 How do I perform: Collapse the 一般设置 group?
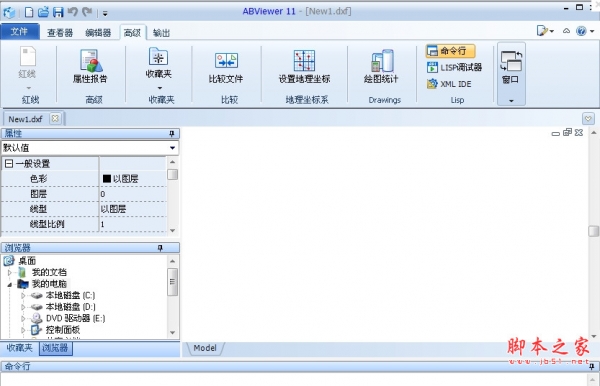9,164
